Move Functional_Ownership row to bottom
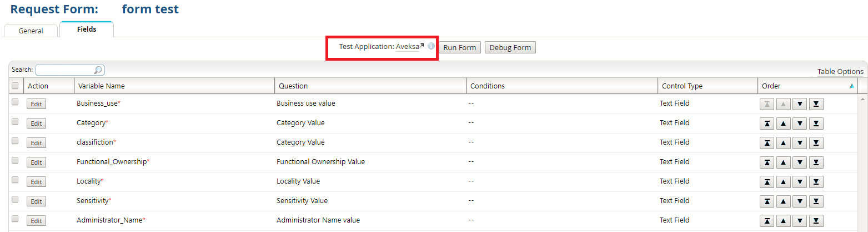 click(x=816, y=162)
